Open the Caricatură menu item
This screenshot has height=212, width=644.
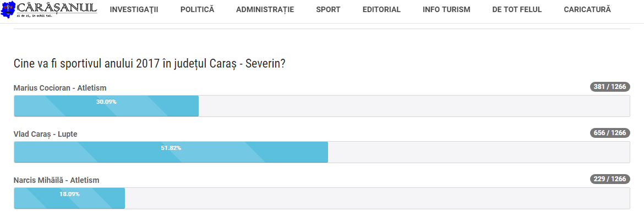click(x=587, y=10)
